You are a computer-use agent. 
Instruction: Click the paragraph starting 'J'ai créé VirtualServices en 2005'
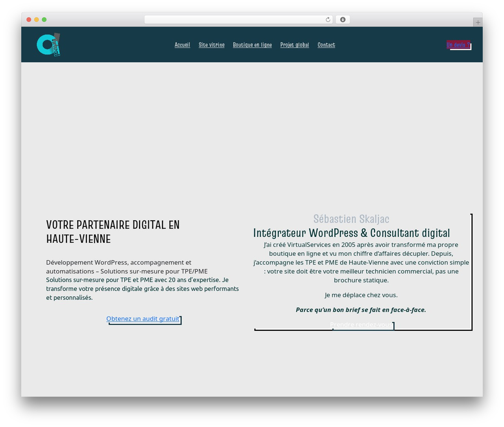pos(361,262)
